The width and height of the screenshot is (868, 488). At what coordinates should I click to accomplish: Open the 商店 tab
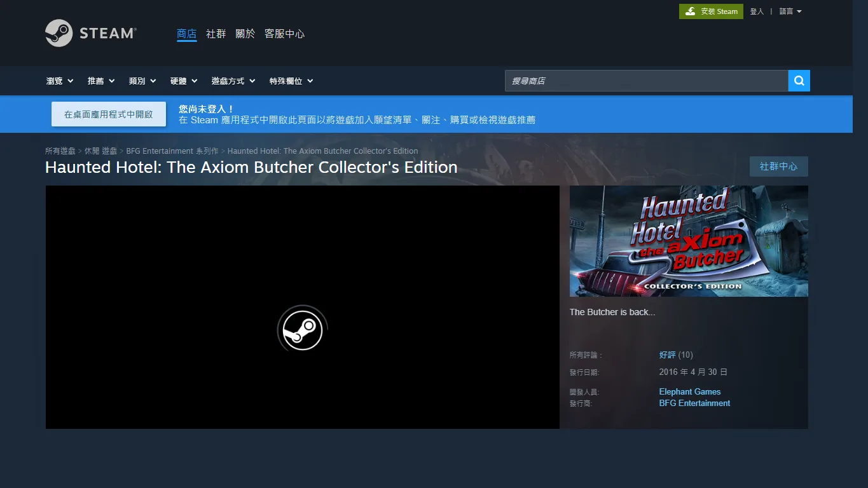point(186,34)
